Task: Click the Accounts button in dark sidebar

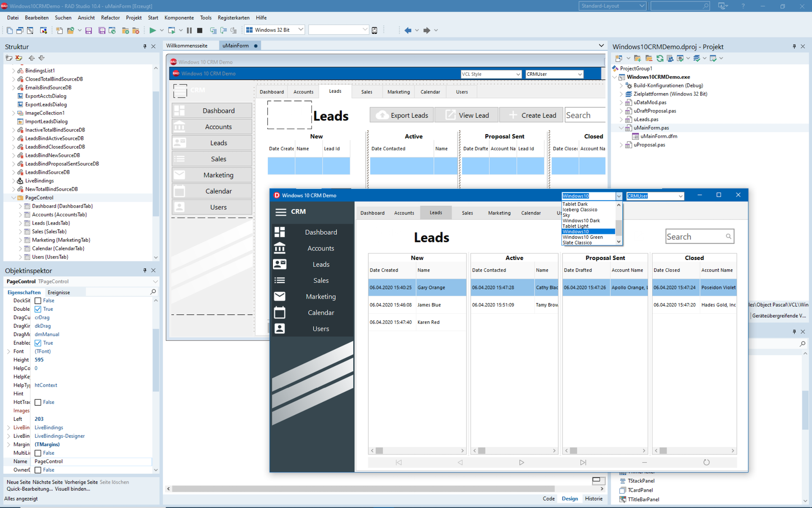Action: tap(320, 248)
